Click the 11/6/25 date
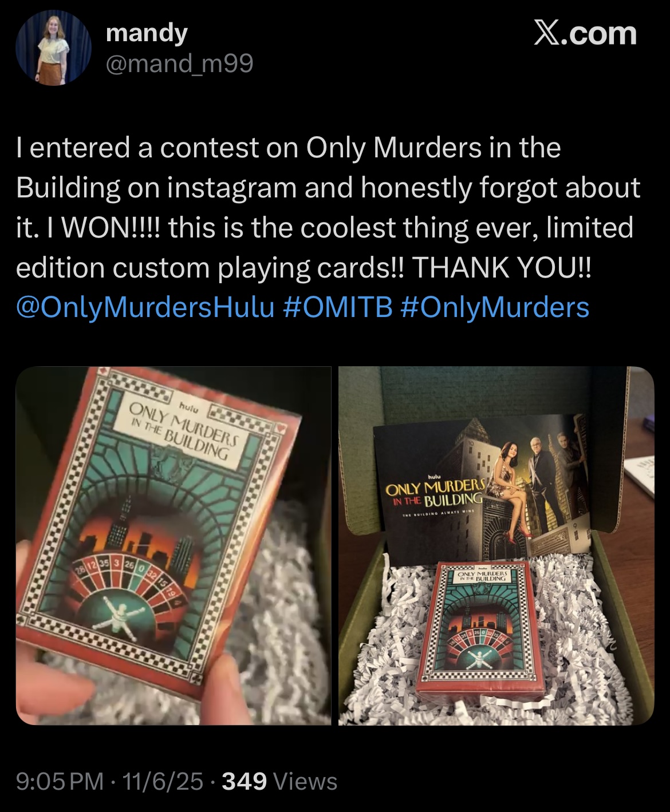Image resolution: width=670 pixels, height=812 pixels. tap(160, 781)
